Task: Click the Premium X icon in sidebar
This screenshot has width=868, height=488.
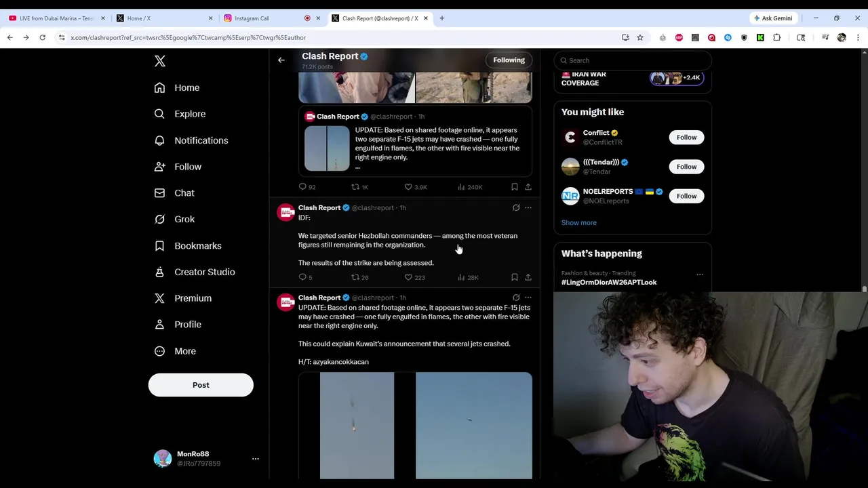Action: point(159,298)
